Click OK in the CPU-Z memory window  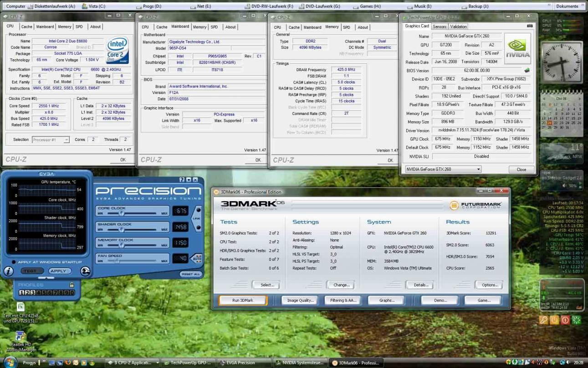pyautogui.click(x=390, y=160)
